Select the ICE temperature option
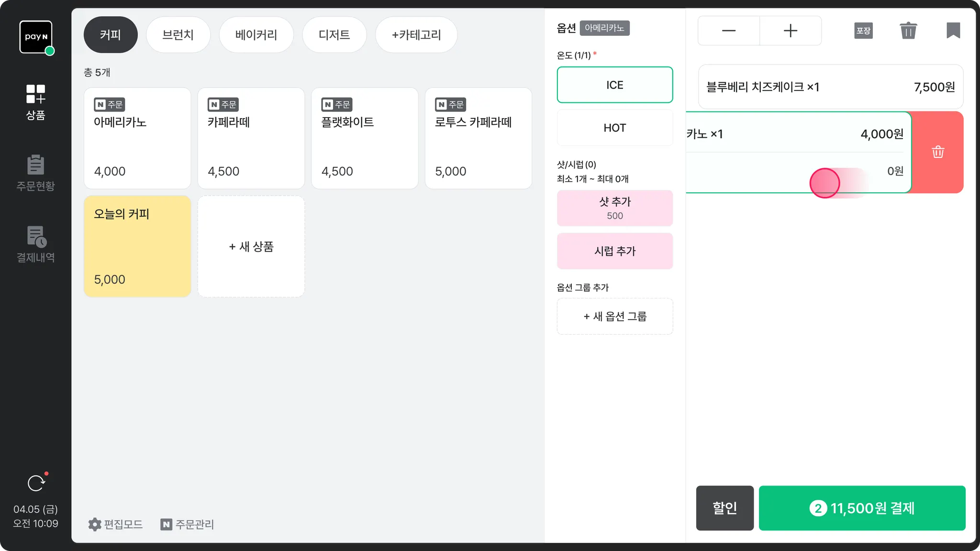This screenshot has height=551, width=980. (x=614, y=85)
